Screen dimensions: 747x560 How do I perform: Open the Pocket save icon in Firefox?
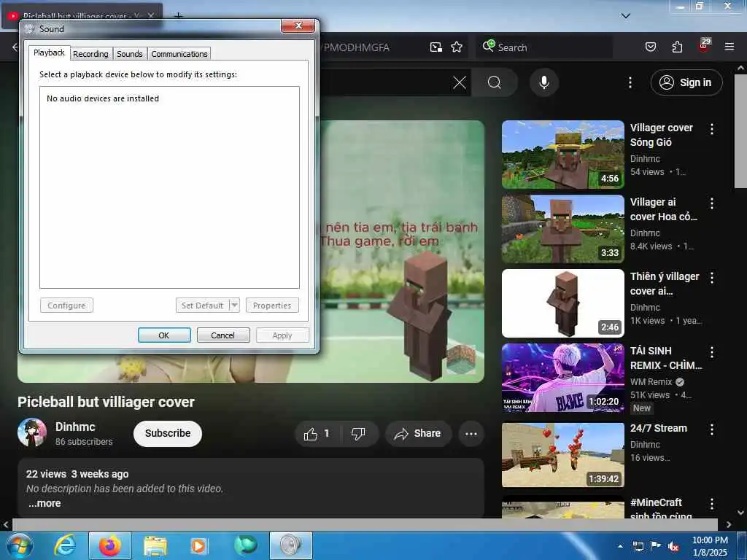(x=651, y=47)
